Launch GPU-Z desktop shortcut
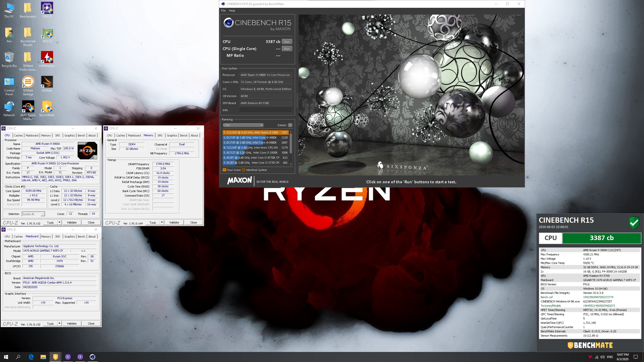 pyautogui.click(x=47, y=35)
